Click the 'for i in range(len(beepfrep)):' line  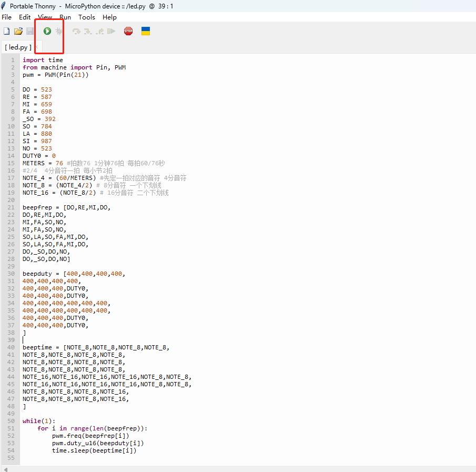click(92, 428)
